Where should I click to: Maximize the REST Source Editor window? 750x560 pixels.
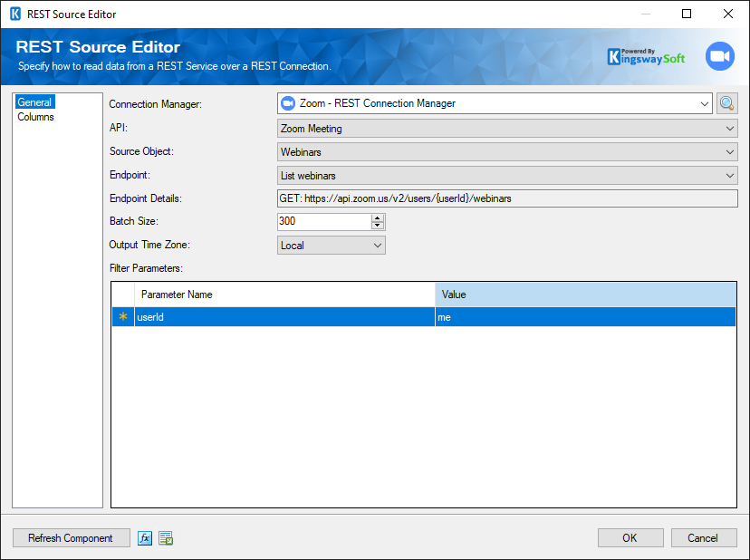coord(687,14)
